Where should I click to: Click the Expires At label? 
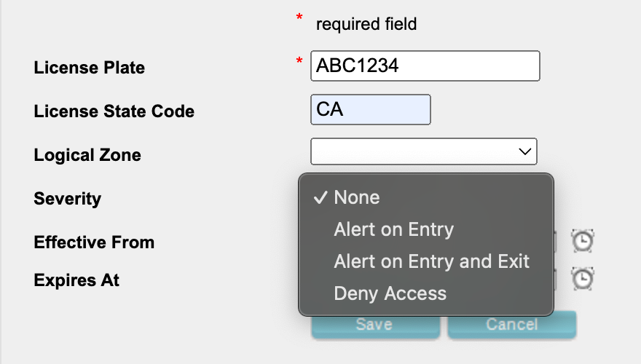76,280
